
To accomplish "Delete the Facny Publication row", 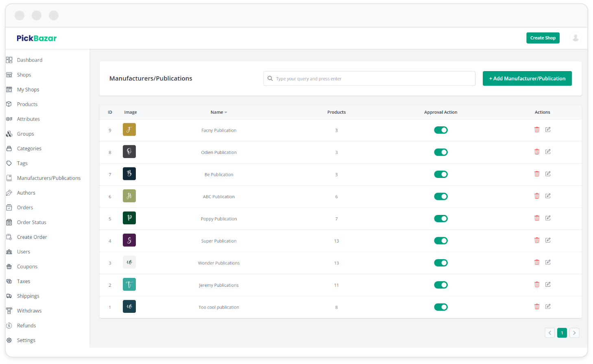I will click(536, 130).
